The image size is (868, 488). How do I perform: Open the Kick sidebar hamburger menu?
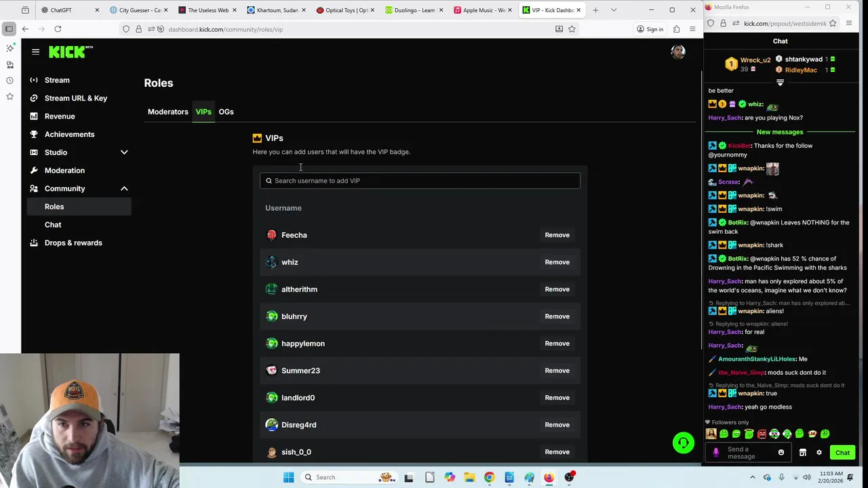point(35,52)
